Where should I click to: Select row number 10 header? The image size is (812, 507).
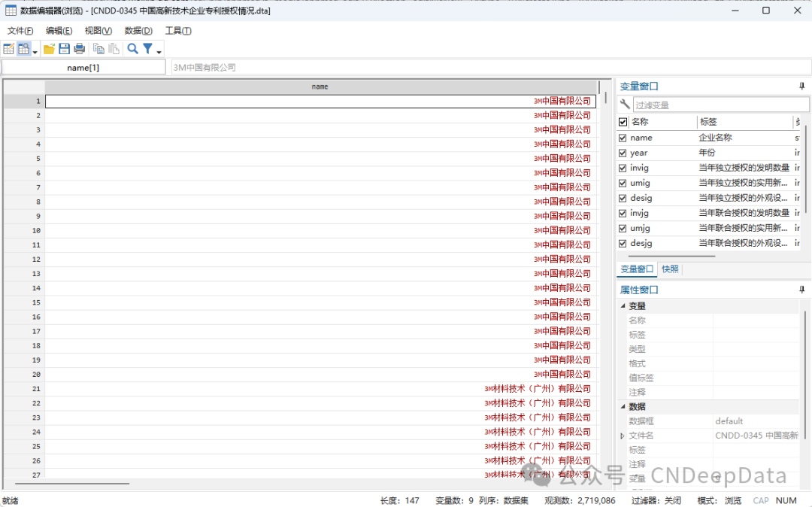pos(24,231)
